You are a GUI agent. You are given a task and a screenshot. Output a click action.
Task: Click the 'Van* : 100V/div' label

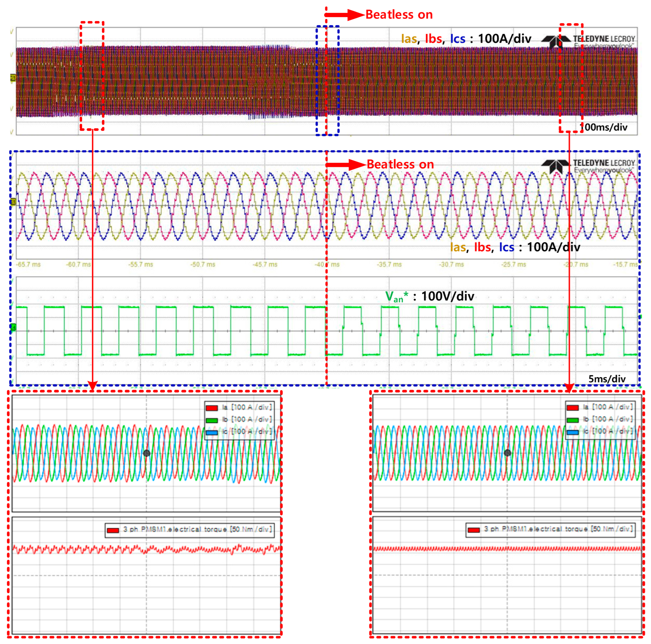(430, 296)
